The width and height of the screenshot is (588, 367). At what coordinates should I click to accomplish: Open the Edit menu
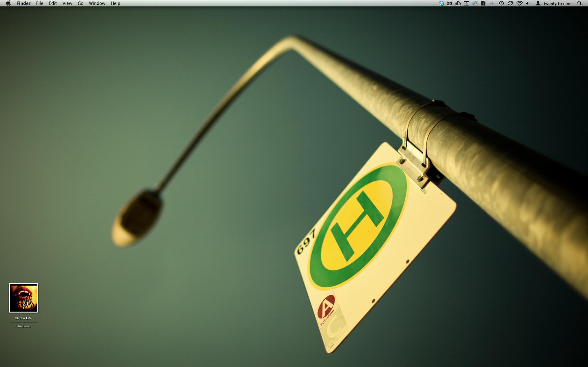pyautogui.click(x=53, y=3)
